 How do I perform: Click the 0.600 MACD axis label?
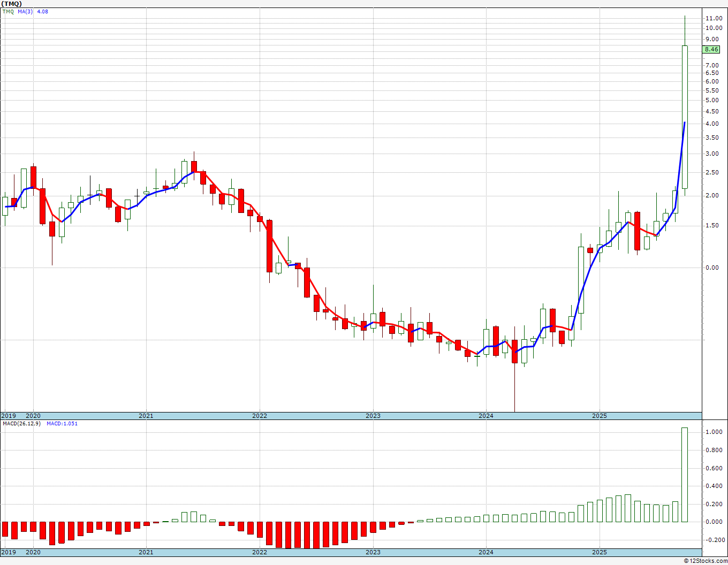click(714, 468)
